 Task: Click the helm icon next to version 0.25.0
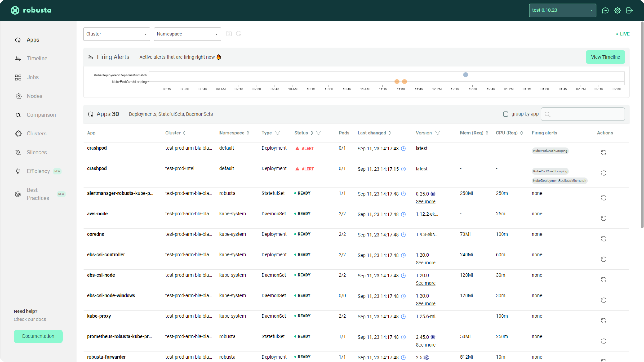[x=433, y=194]
